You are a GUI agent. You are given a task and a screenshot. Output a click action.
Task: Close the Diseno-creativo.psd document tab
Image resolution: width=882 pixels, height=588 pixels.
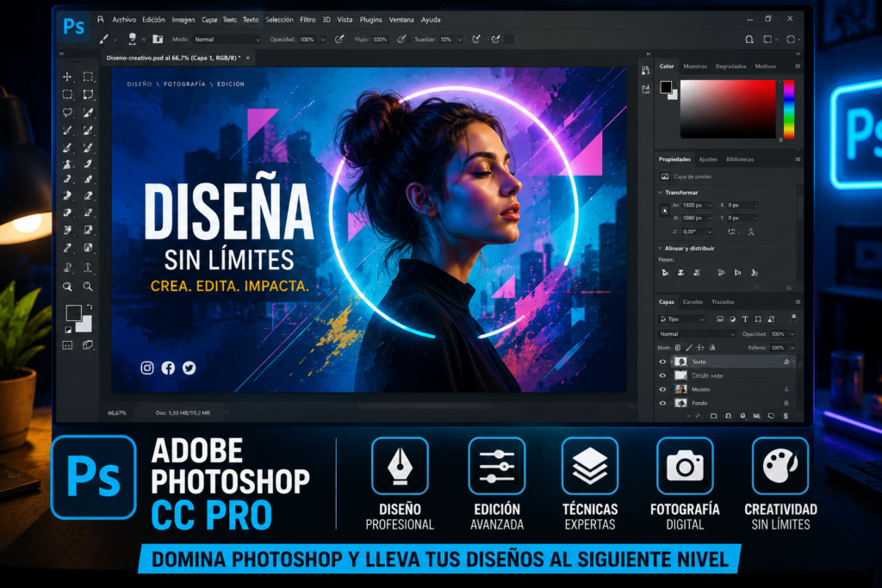click(247, 58)
